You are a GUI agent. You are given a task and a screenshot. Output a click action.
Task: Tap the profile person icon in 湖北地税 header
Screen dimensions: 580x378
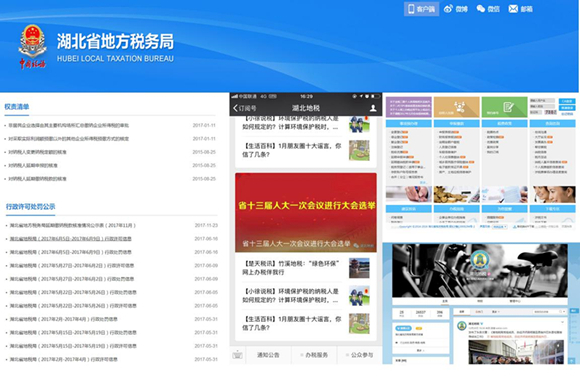pos(373,108)
